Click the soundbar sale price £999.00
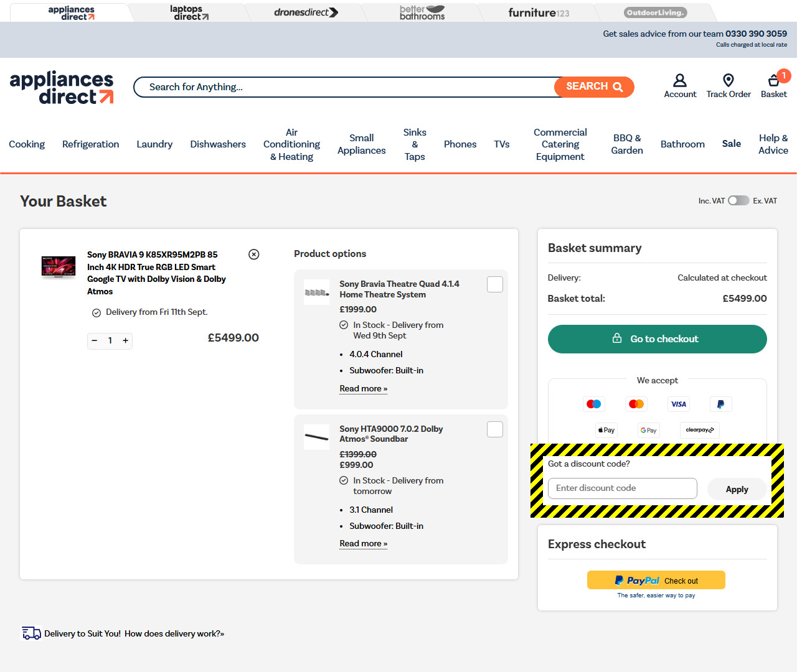797x672 pixels. 356,465
